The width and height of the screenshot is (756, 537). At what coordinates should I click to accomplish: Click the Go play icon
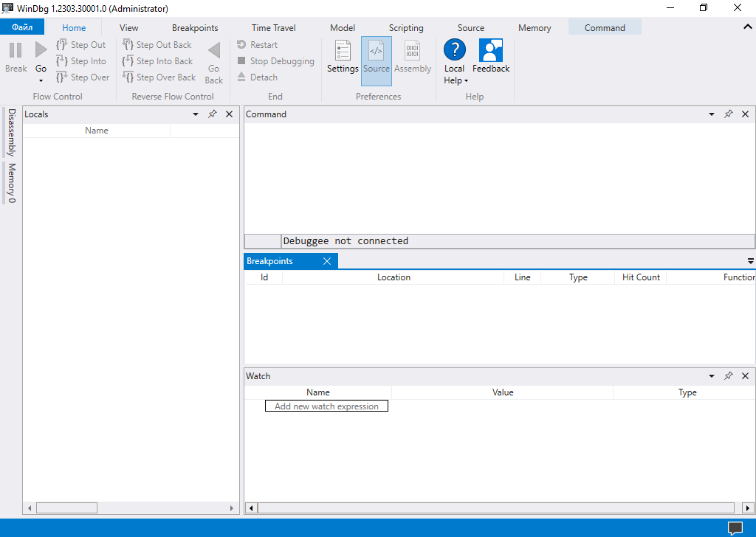(x=41, y=49)
